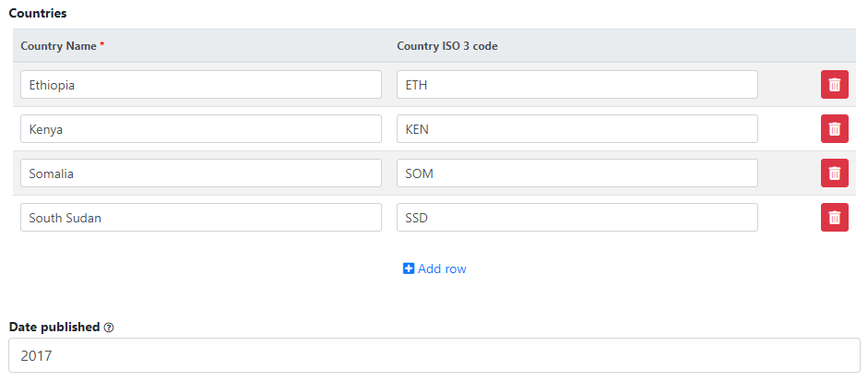Remove the South Sudan row via trash icon

point(834,217)
